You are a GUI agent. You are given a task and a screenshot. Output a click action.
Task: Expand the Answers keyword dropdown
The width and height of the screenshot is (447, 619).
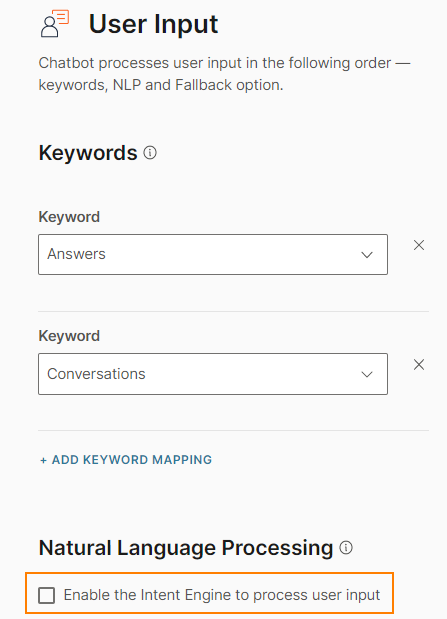[x=213, y=254]
